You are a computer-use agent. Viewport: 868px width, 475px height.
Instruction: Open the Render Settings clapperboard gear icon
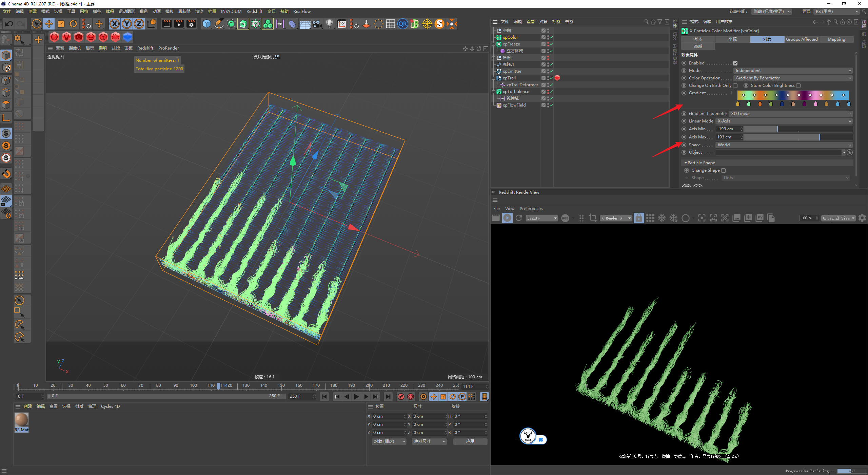pos(191,24)
